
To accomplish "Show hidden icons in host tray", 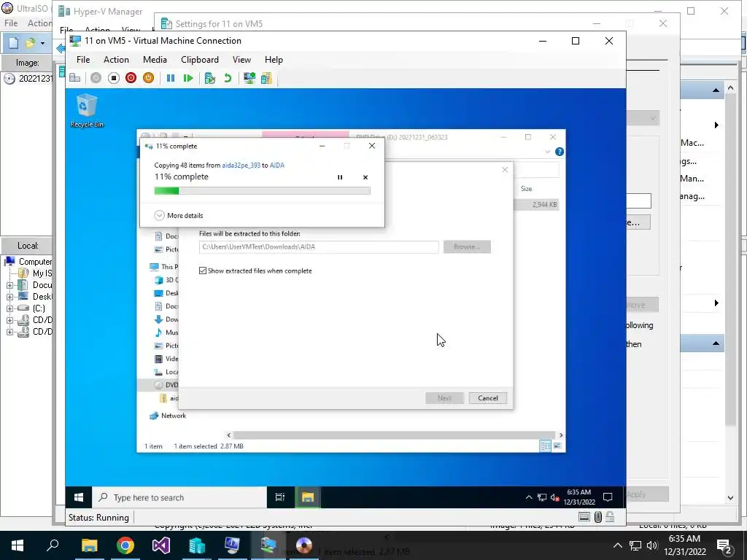I will 618,545.
